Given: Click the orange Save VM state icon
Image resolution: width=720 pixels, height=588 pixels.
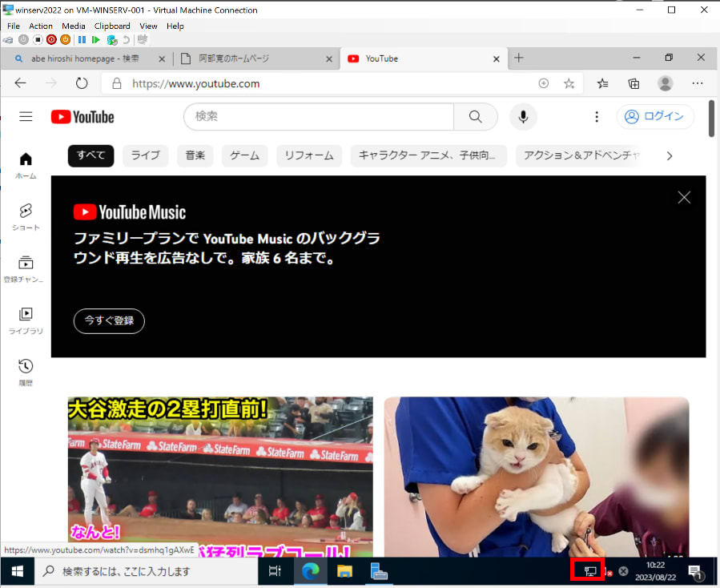Looking at the screenshot, I should [66, 40].
